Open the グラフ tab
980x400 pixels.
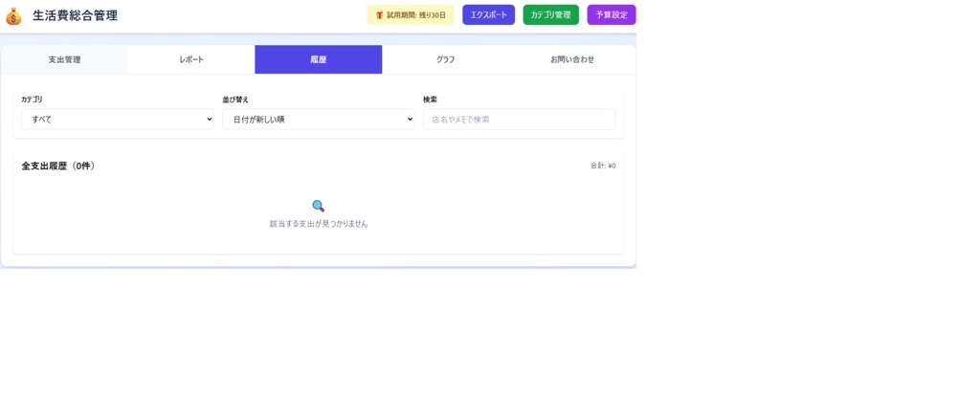point(445,60)
